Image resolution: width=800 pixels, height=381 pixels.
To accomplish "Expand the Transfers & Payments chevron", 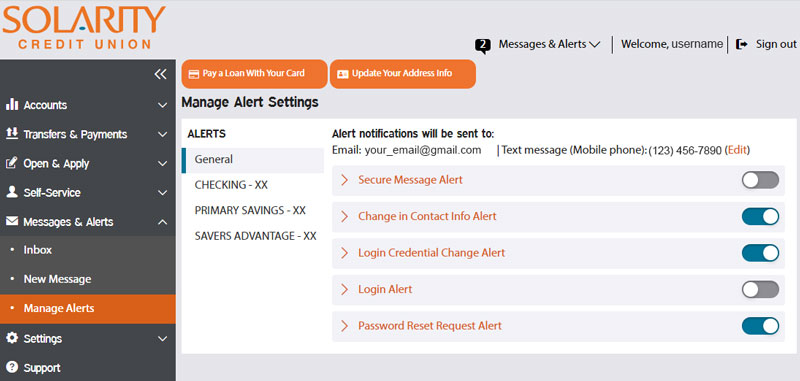I will point(162,135).
